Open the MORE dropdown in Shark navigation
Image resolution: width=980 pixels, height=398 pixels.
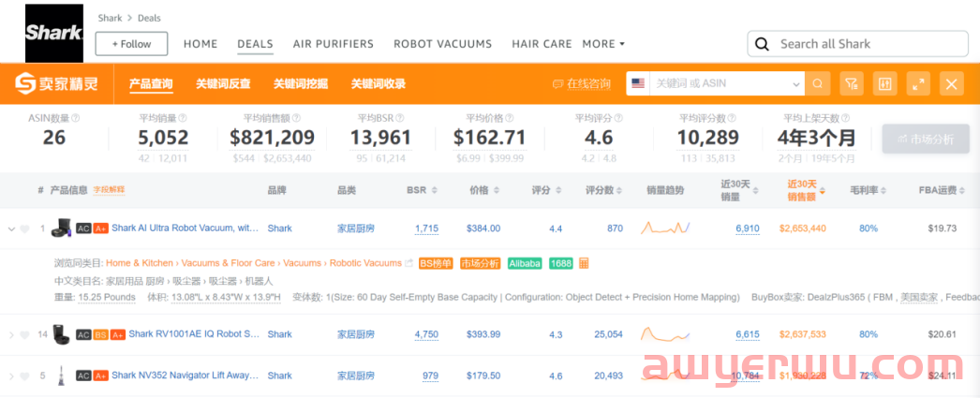click(x=603, y=44)
